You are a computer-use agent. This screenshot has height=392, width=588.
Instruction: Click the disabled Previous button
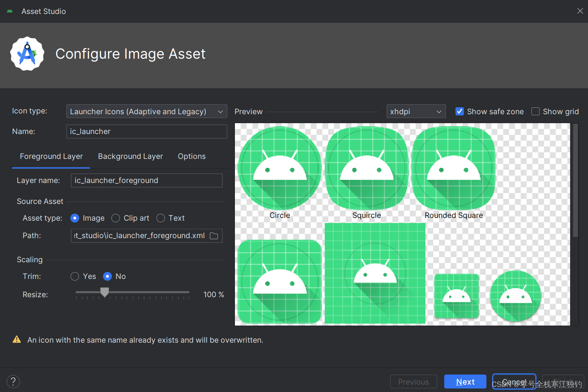pyautogui.click(x=413, y=382)
